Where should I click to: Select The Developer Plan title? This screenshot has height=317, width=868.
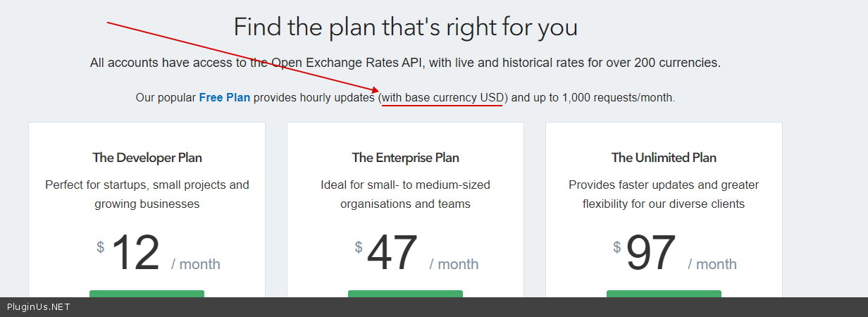click(x=147, y=158)
